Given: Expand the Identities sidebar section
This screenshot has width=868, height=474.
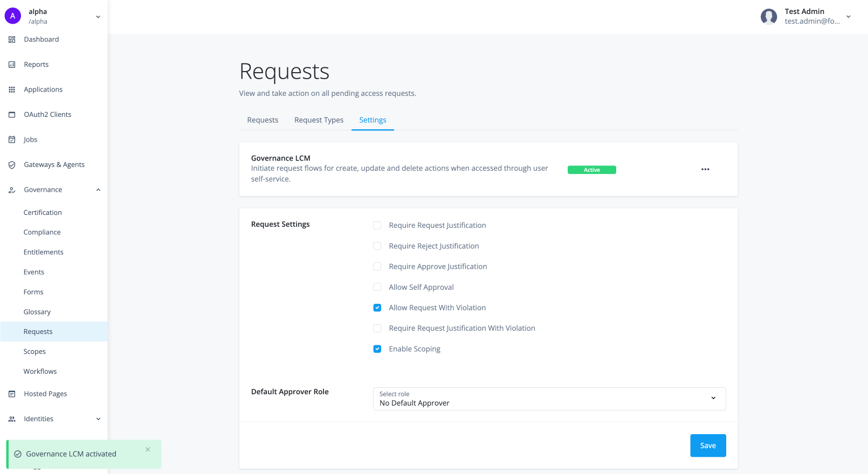Looking at the screenshot, I should click(98, 419).
